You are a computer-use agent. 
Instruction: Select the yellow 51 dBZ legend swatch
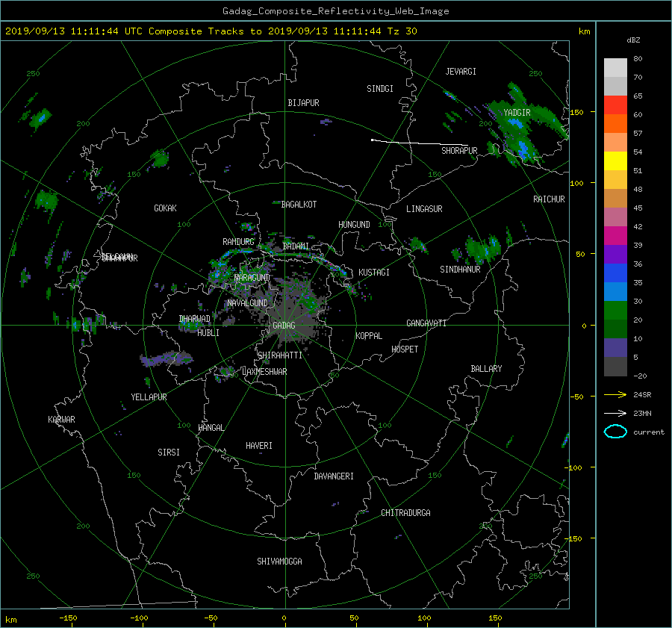(x=615, y=161)
